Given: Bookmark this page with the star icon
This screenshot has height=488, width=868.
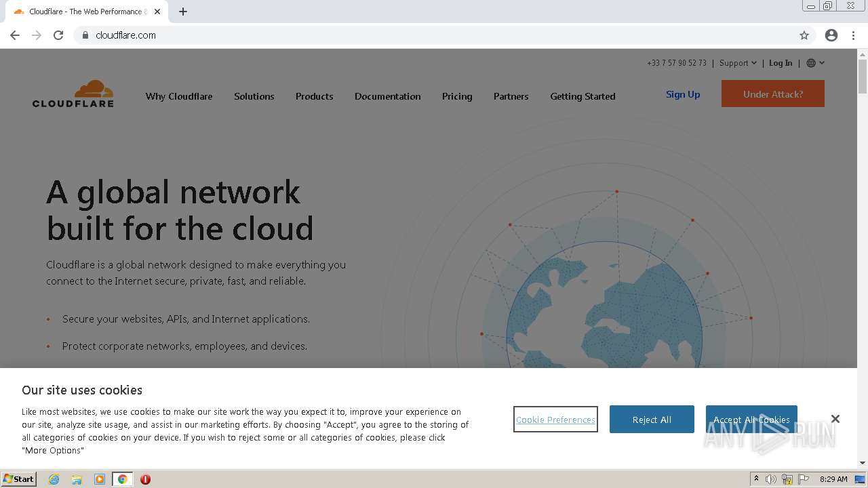Looking at the screenshot, I should [x=804, y=35].
